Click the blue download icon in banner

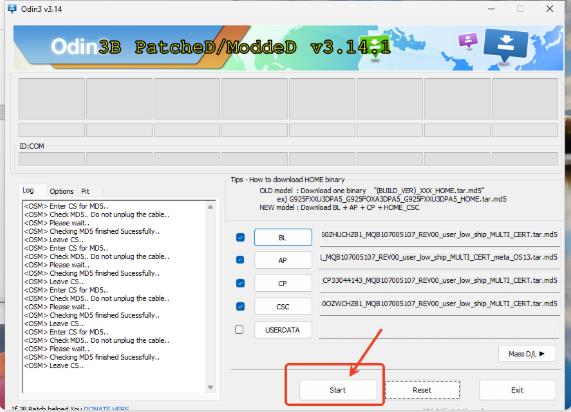point(505,45)
